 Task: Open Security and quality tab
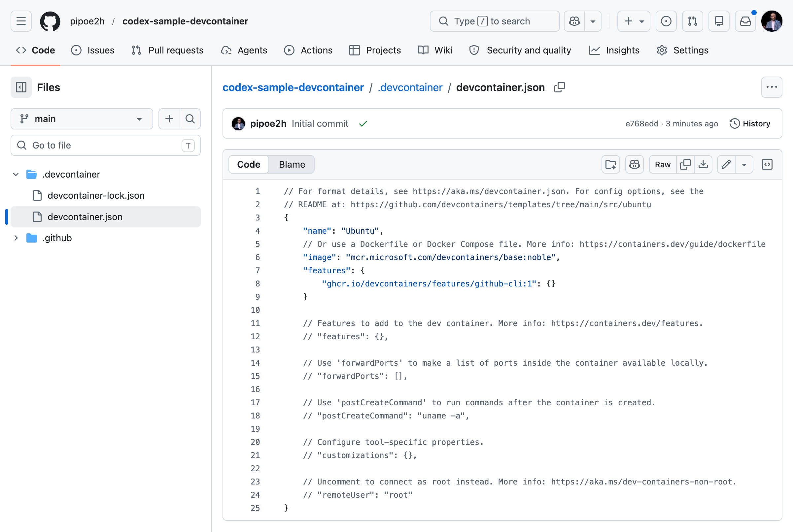[520, 50]
